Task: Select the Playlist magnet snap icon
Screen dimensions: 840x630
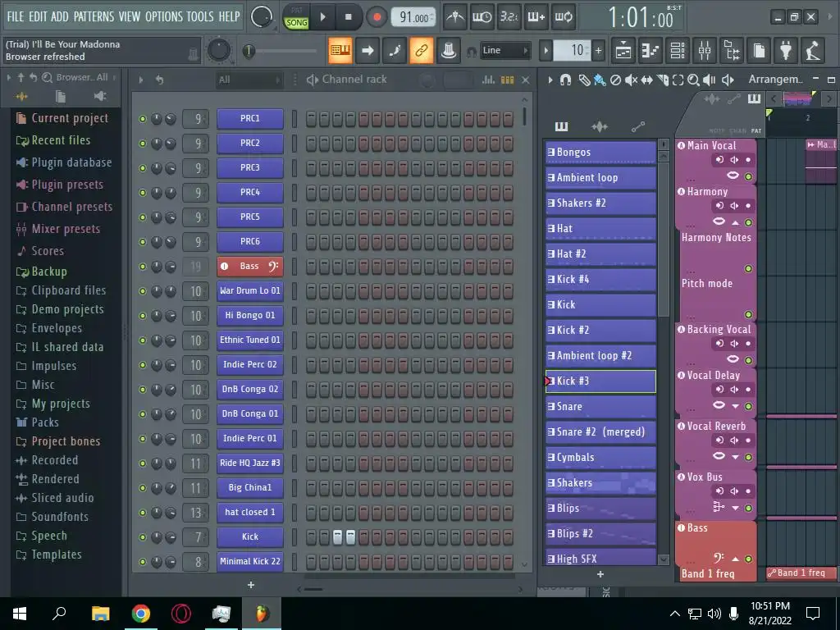Action: pos(565,80)
